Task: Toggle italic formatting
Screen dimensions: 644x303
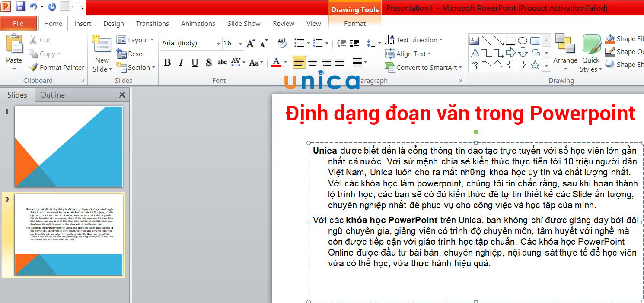Action: 181,63
